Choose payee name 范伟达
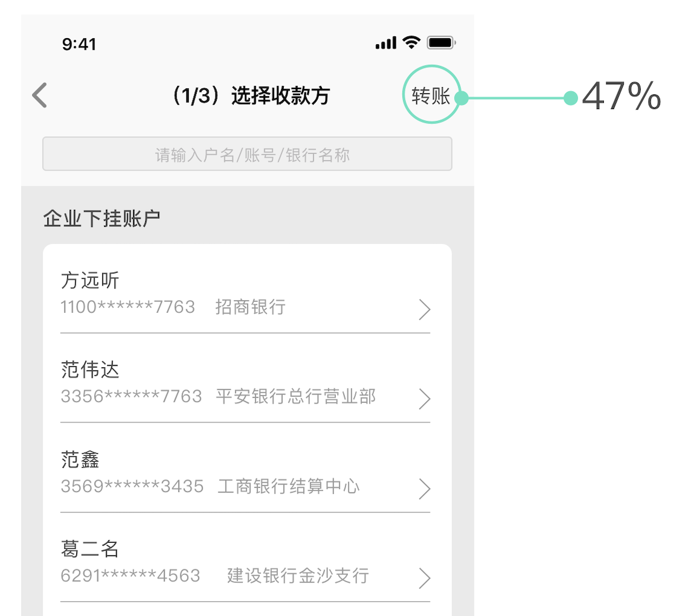Viewport: 691px width, 616px height. (91, 370)
